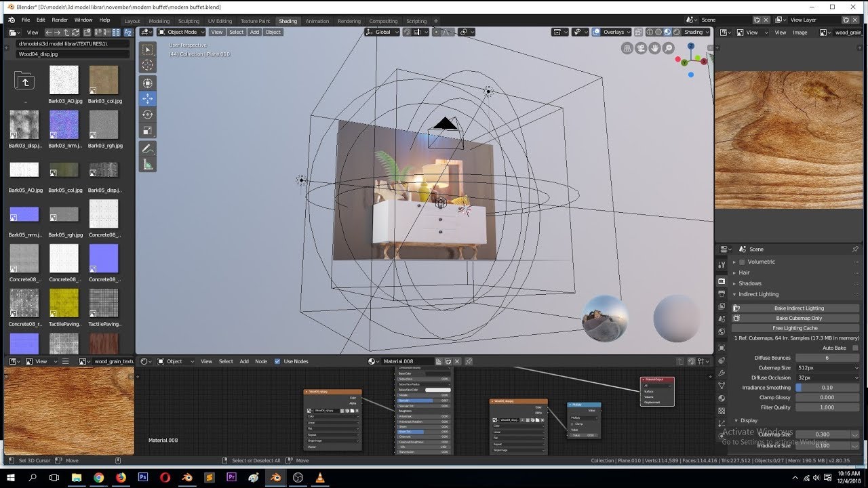Viewport: 868px width, 488px height.
Task: Open the Global transform orientation dropdown
Action: tap(382, 32)
